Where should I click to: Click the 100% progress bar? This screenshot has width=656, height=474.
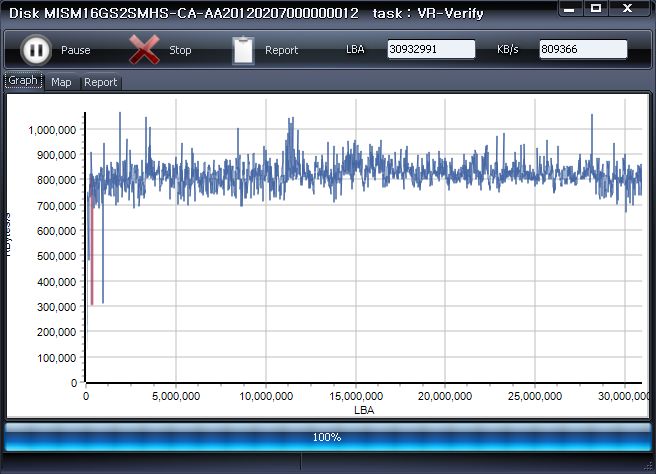327,437
